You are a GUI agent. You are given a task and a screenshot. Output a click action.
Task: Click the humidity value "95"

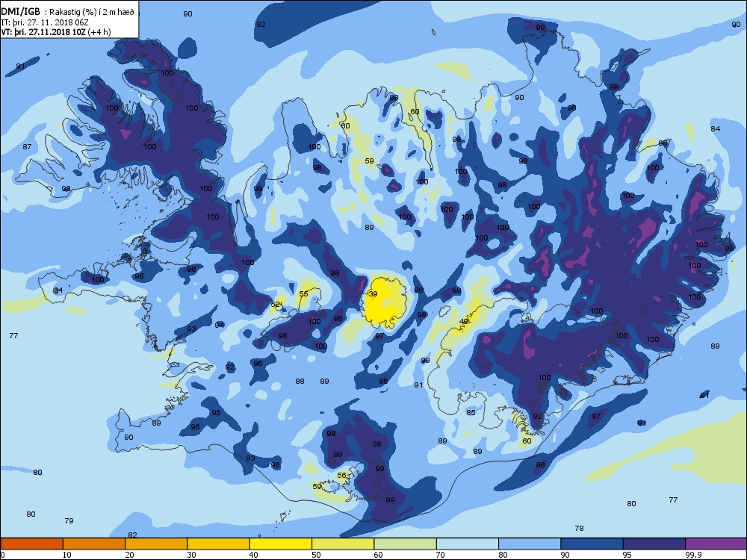pyautogui.click(x=216, y=412)
